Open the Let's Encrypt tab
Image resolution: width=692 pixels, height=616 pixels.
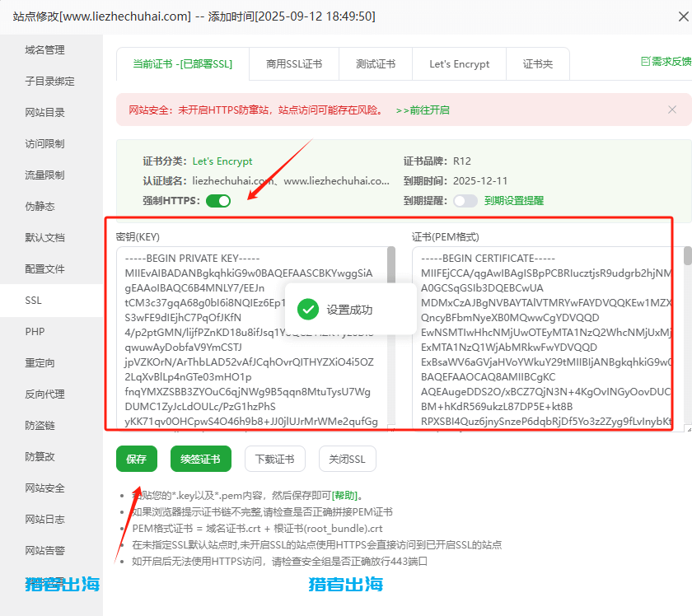pos(460,64)
